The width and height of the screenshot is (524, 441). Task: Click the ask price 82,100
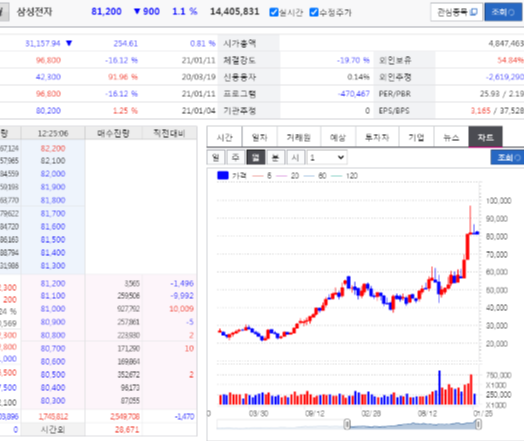(53, 161)
